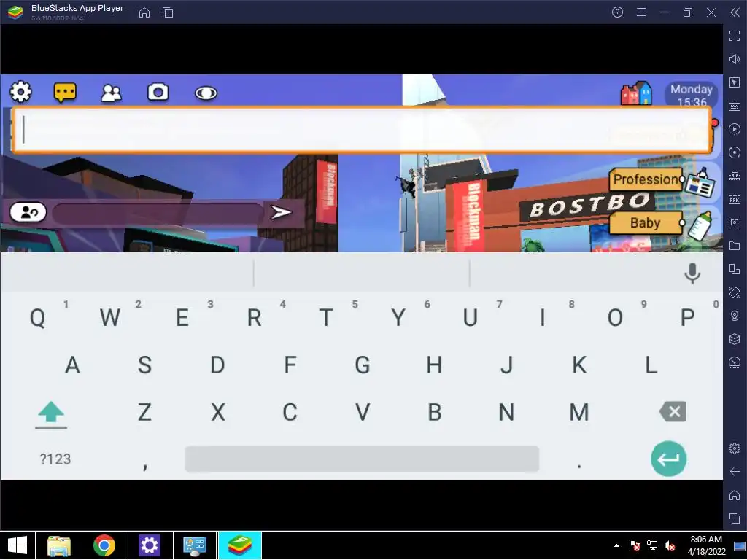Click the ID card profession icon
The image size is (747, 560).
pos(700,183)
